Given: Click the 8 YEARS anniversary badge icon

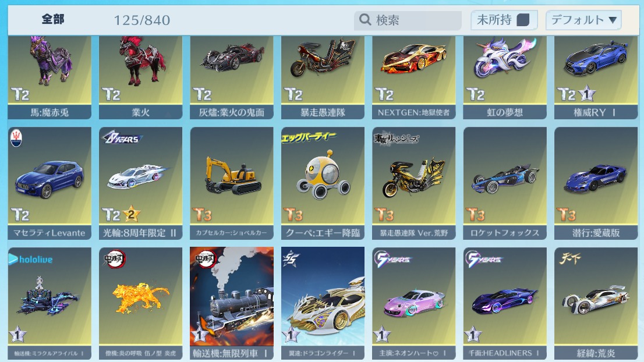Looking at the screenshot, I should coord(122,137).
